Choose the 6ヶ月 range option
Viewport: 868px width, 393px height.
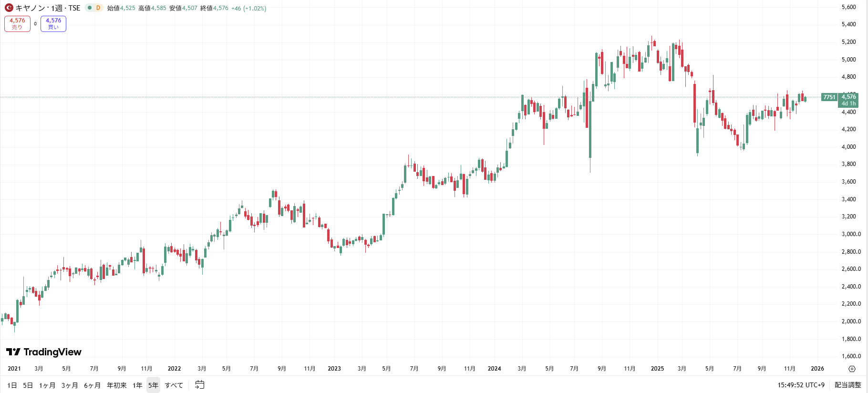(92, 385)
